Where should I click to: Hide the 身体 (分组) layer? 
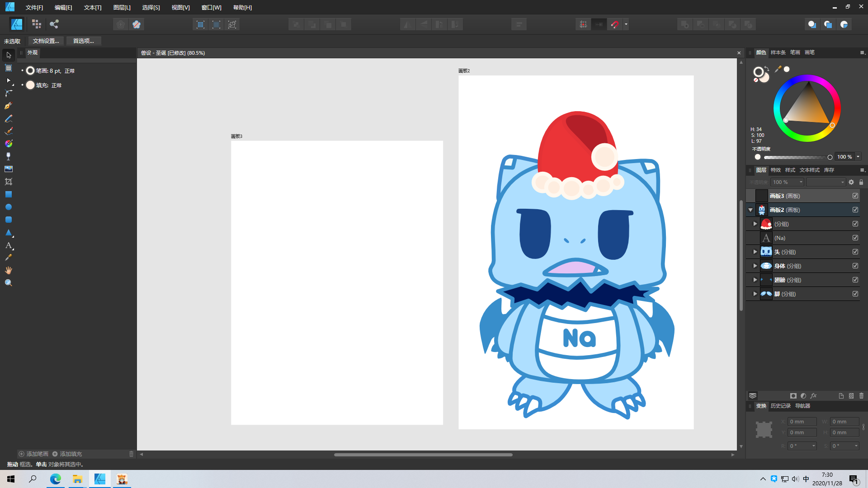pyautogui.click(x=855, y=266)
